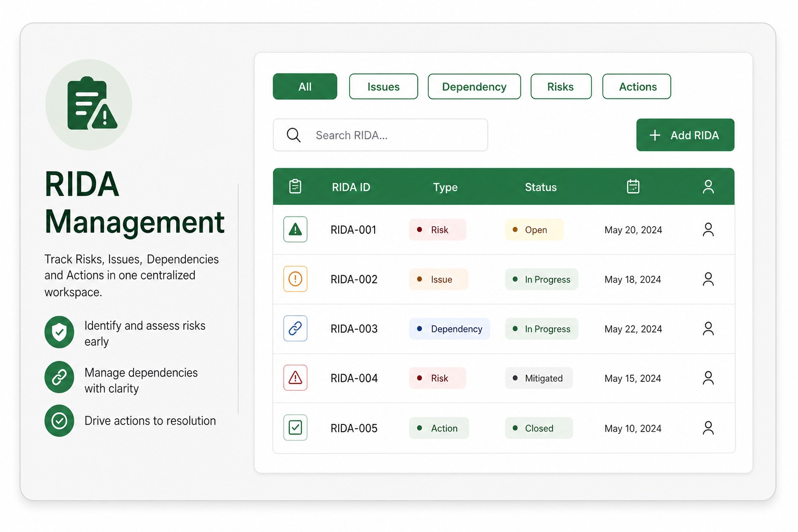Click In Progress status for RIDA-002
Screen dimensions: 798x532
[x=541, y=280]
